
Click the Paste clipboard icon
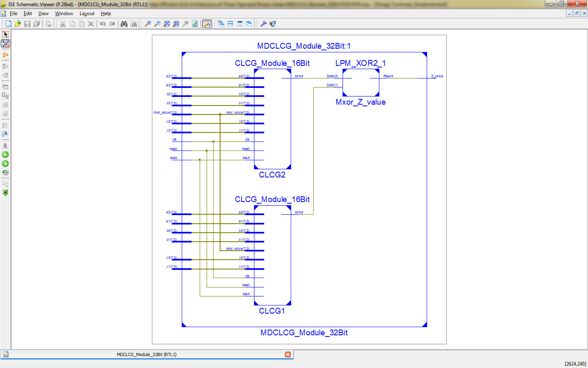[x=82, y=24]
